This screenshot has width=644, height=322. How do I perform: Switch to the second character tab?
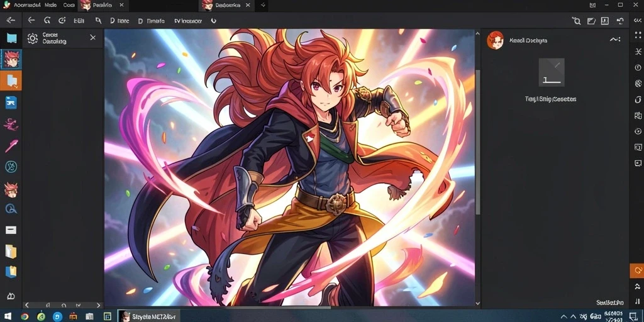pyautogui.click(x=223, y=5)
